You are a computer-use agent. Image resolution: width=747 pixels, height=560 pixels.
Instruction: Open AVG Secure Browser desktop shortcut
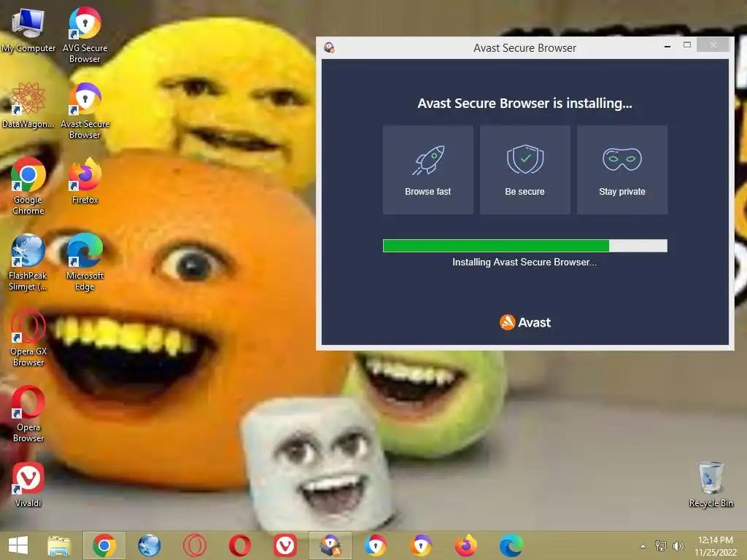[x=85, y=34]
